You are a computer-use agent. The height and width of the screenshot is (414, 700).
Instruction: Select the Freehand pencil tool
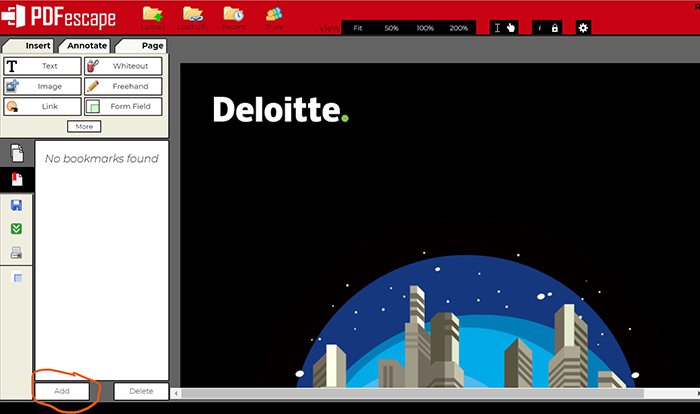(x=123, y=86)
